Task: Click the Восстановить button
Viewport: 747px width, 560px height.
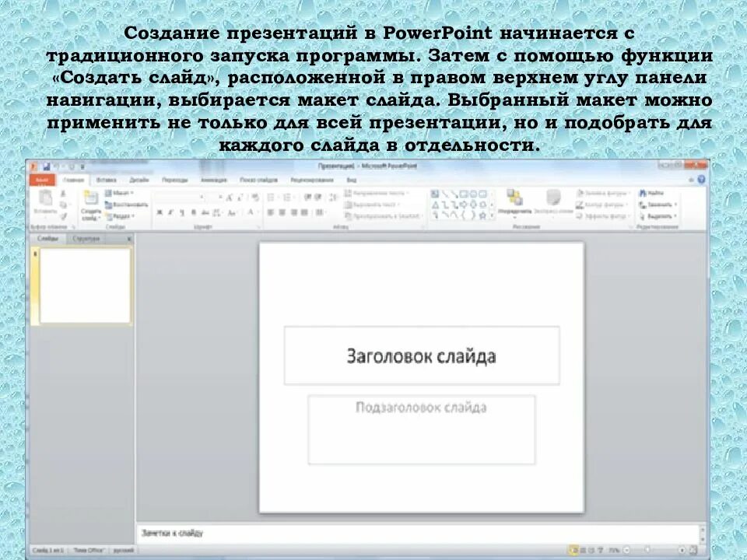Action: [x=126, y=205]
